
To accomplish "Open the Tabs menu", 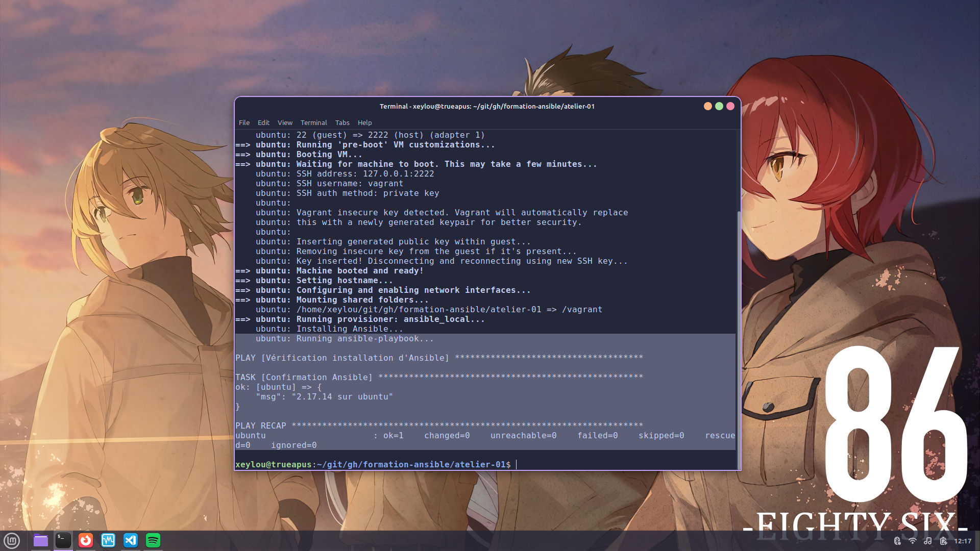I will (342, 122).
